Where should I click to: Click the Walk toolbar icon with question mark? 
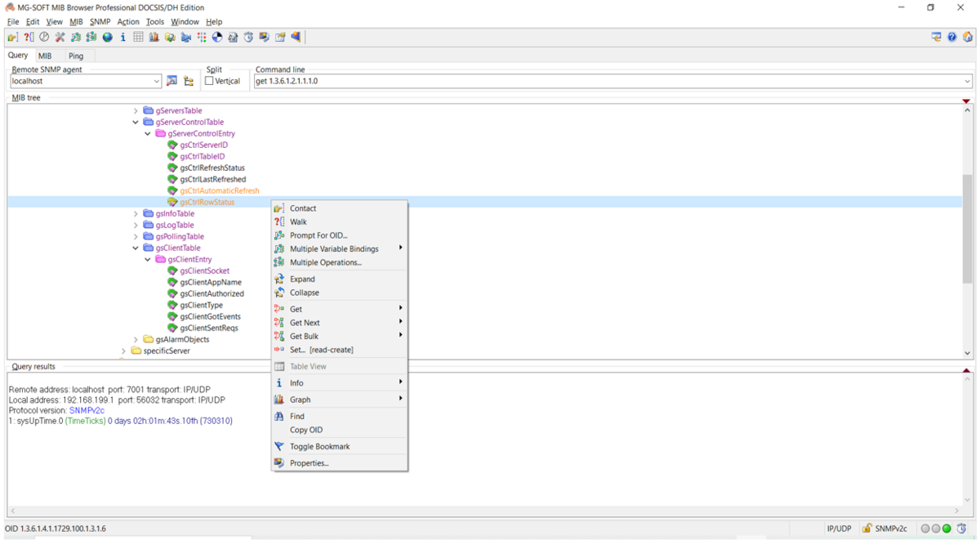(x=29, y=37)
